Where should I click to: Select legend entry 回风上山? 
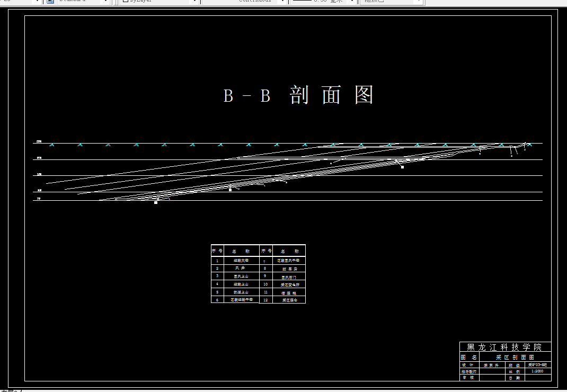point(241,277)
